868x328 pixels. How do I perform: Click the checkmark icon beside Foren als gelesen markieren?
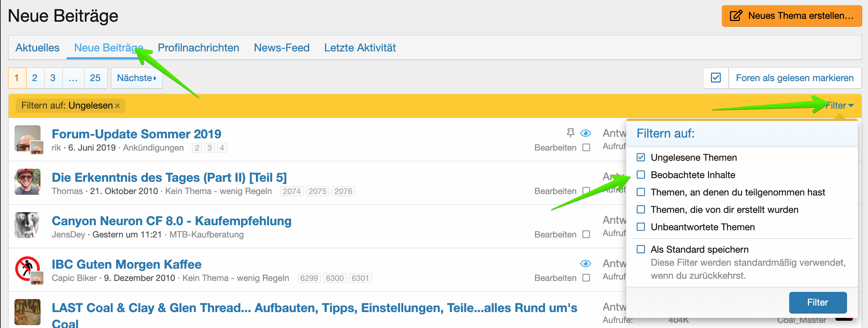pyautogui.click(x=716, y=78)
